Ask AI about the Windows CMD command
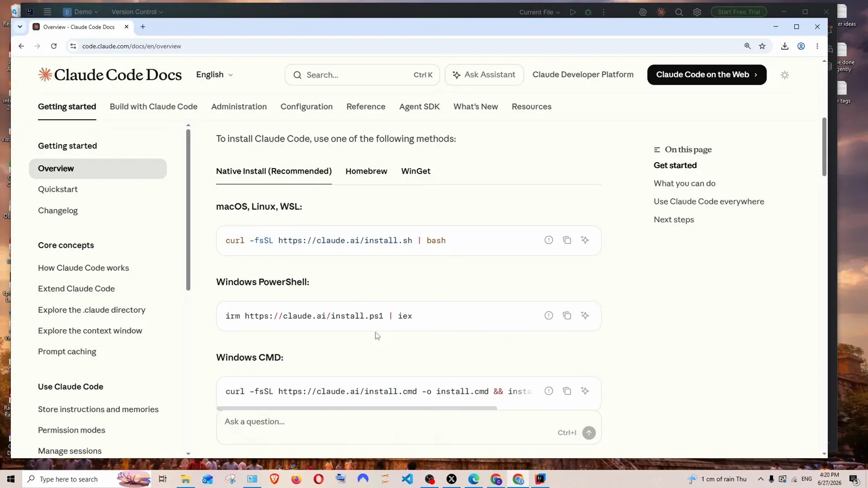868x488 pixels. click(585, 391)
